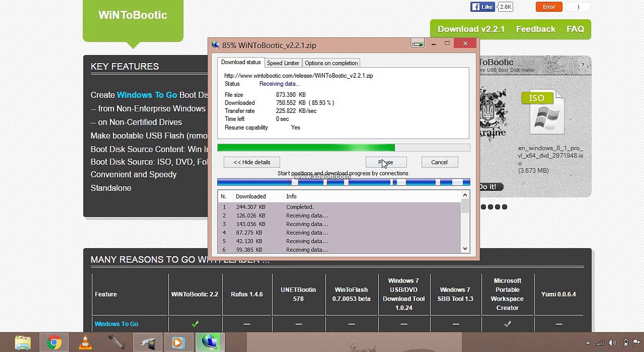644x352 pixels.
Task: Click the volume speaker tray icon
Action: (x=613, y=343)
